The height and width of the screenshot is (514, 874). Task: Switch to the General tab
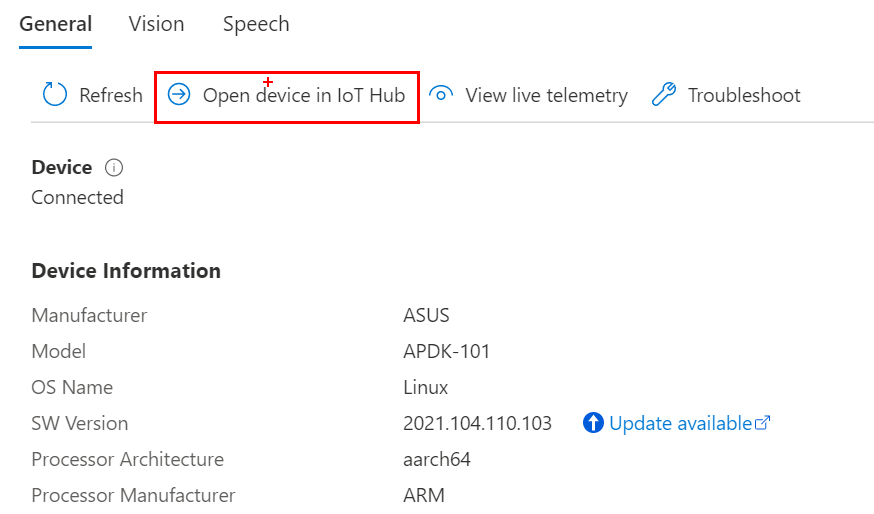click(x=56, y=24)
